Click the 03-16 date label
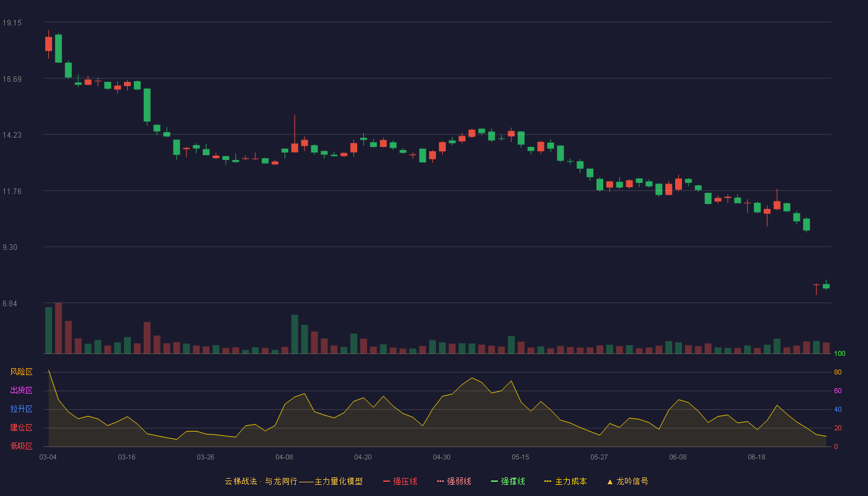Image resolution: width=868 pixels, height=496 pixels. point(126,457)
